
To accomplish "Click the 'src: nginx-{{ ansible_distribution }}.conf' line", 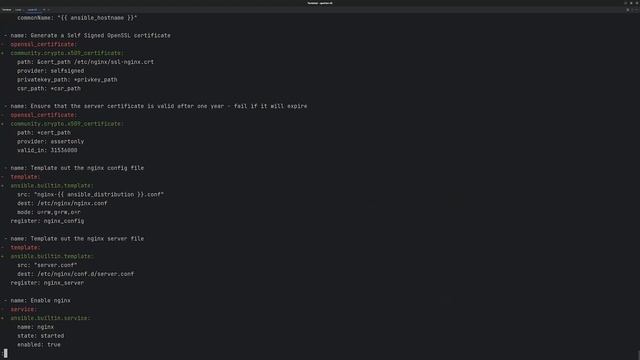I will tap(90, 195).
